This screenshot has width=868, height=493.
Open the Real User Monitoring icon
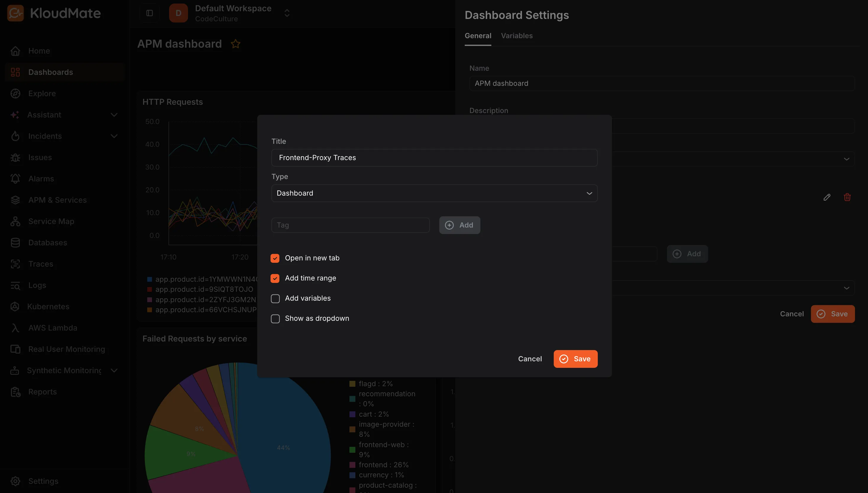tap(15, 349)
